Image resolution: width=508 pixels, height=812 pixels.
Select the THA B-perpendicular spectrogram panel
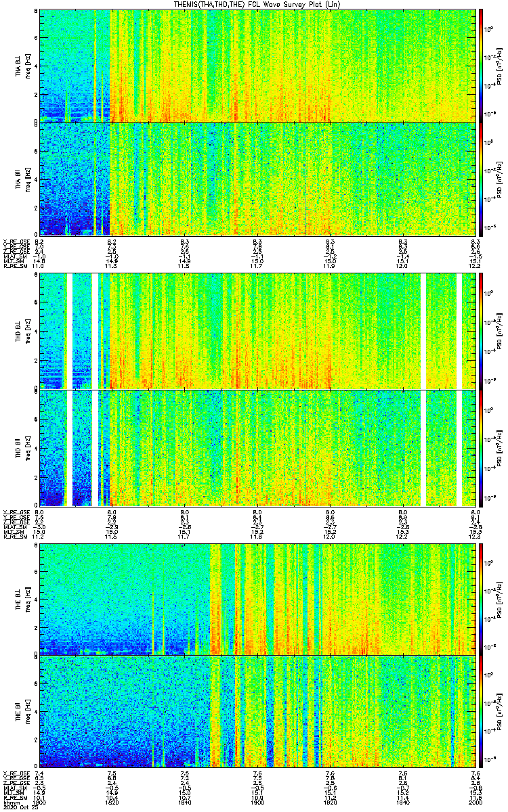click(x=257, y=66)
